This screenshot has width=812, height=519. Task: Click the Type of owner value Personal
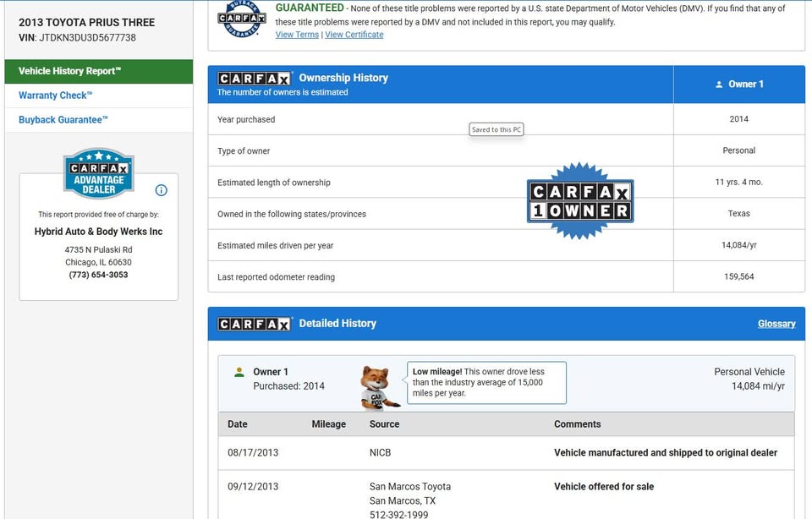[x=739, y=150]
